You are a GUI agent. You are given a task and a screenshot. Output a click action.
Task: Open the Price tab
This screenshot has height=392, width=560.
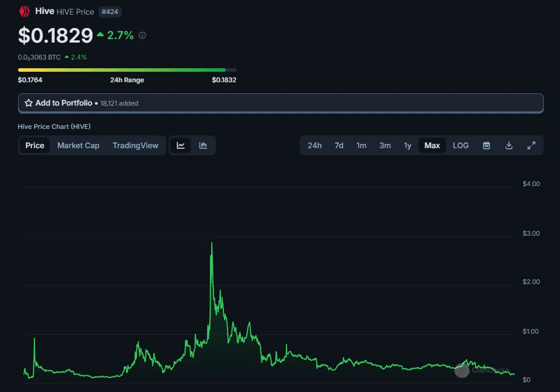point(34,145)
